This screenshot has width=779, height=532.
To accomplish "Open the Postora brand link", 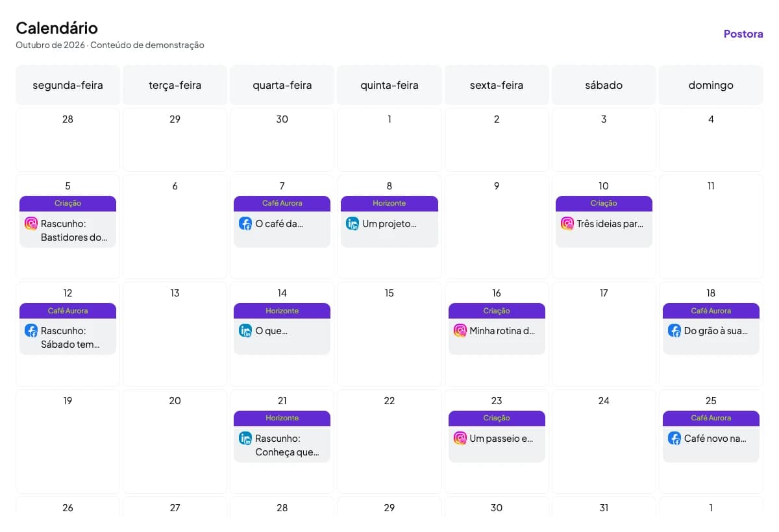I will [743, 34].
